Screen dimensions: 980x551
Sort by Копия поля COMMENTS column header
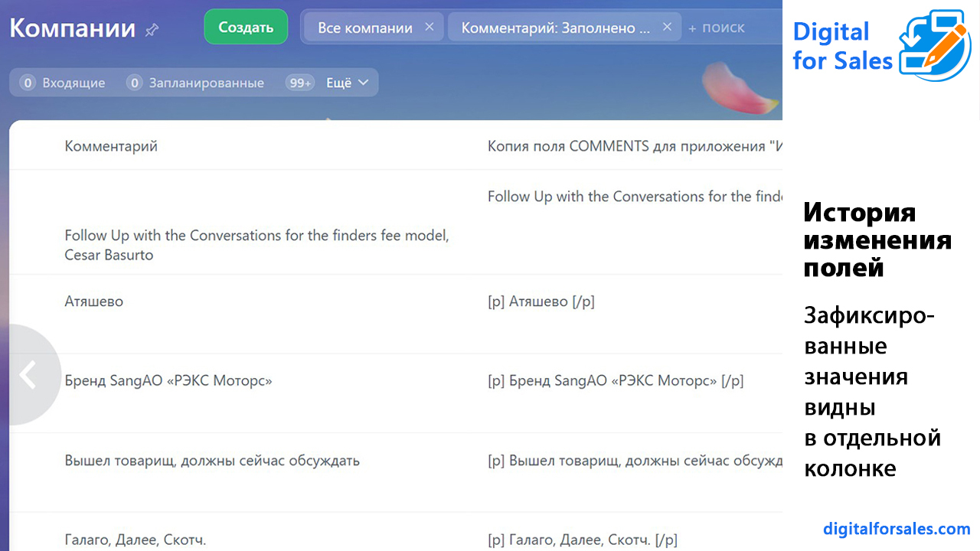point(635,145)
